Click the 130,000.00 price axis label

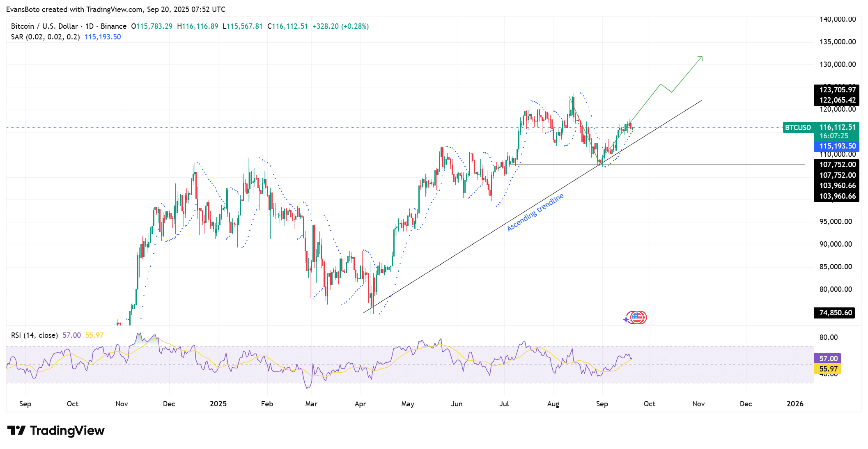point(838,64)
